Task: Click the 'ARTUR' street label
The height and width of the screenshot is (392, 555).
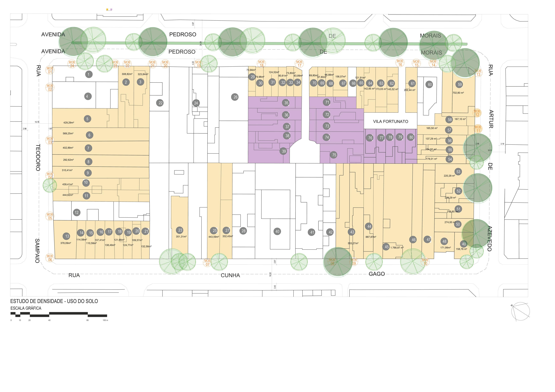Action: point(491,119)
